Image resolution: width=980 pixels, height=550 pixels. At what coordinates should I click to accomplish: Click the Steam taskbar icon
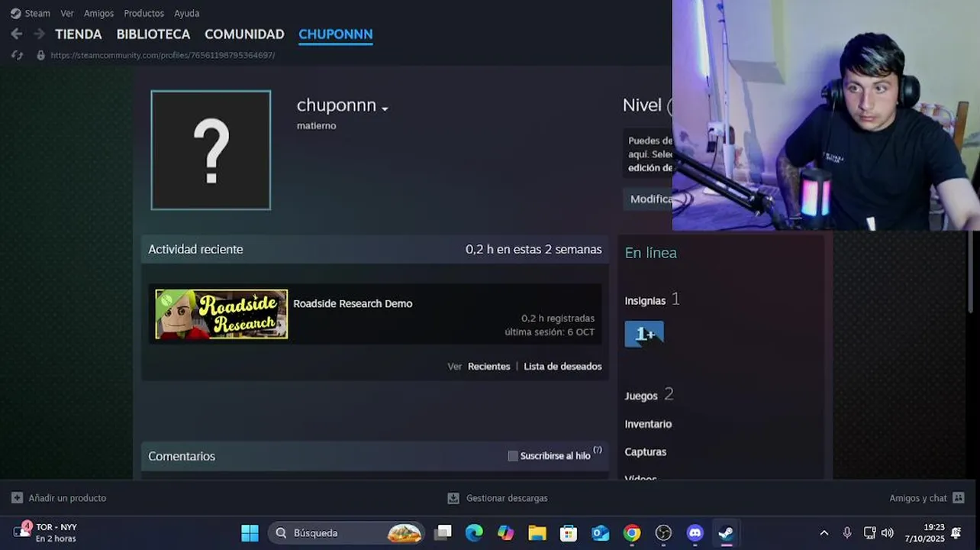pyautogui.click(x=726, y=533)
